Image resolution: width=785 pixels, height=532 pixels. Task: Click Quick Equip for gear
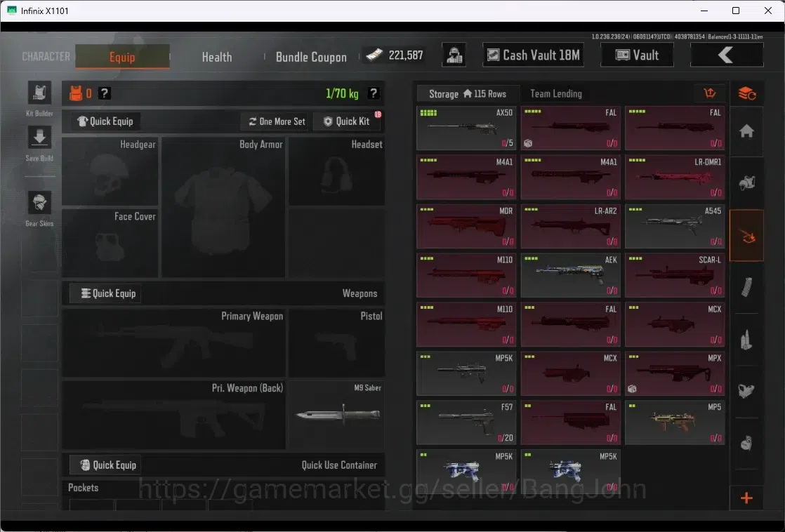(105, 121)
